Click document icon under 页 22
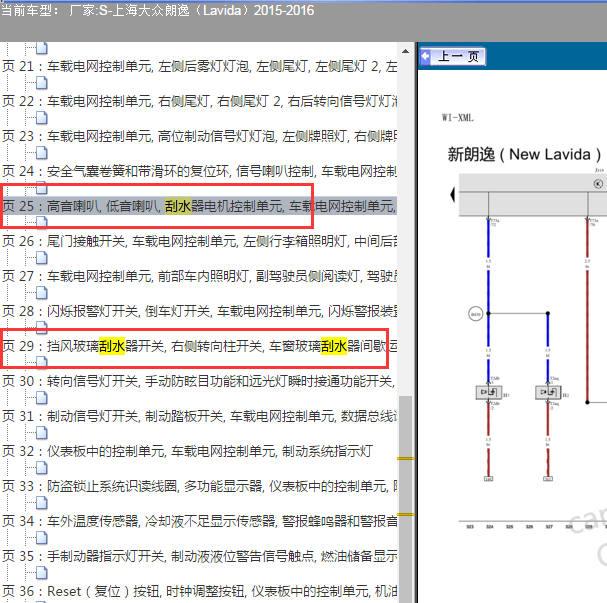Viewport: 607px width, 603px height. pos(41,118)
